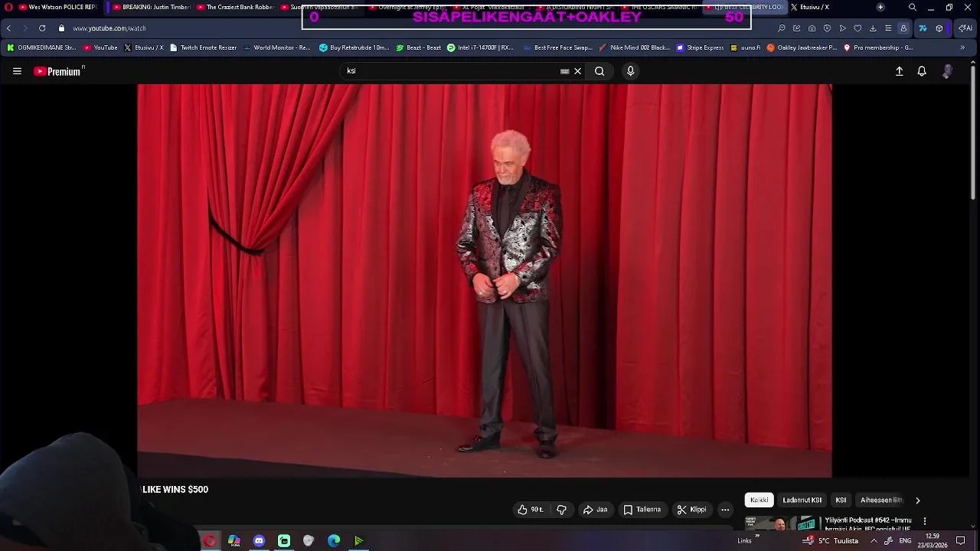Open Microsoft Edge from the taskbar

click(334, 541)
